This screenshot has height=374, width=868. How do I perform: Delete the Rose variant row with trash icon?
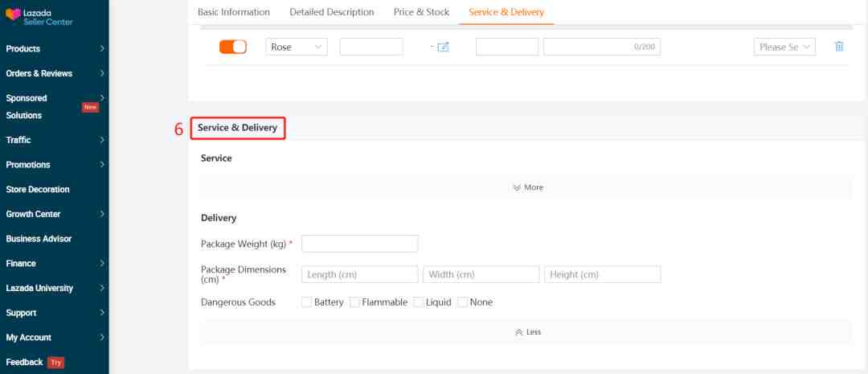[x=839, y=47]
